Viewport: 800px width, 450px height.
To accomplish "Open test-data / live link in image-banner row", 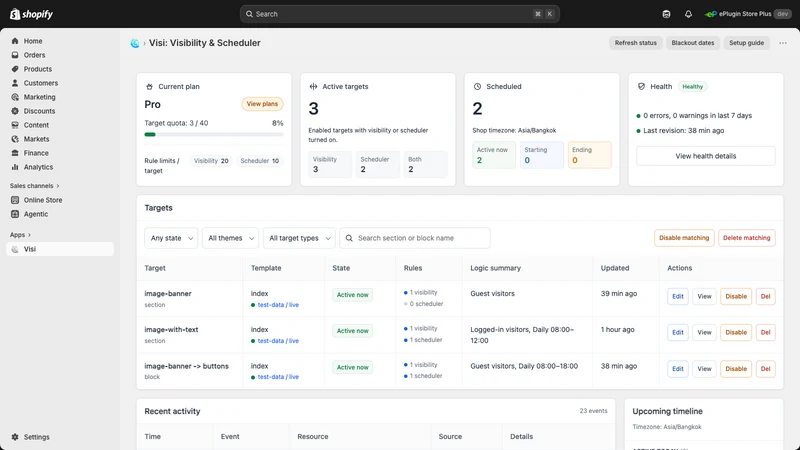I will pos(278,305).
